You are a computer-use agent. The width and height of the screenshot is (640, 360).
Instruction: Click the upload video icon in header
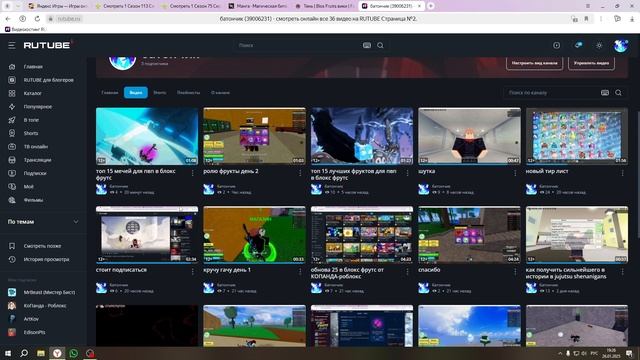coord(556,45)
